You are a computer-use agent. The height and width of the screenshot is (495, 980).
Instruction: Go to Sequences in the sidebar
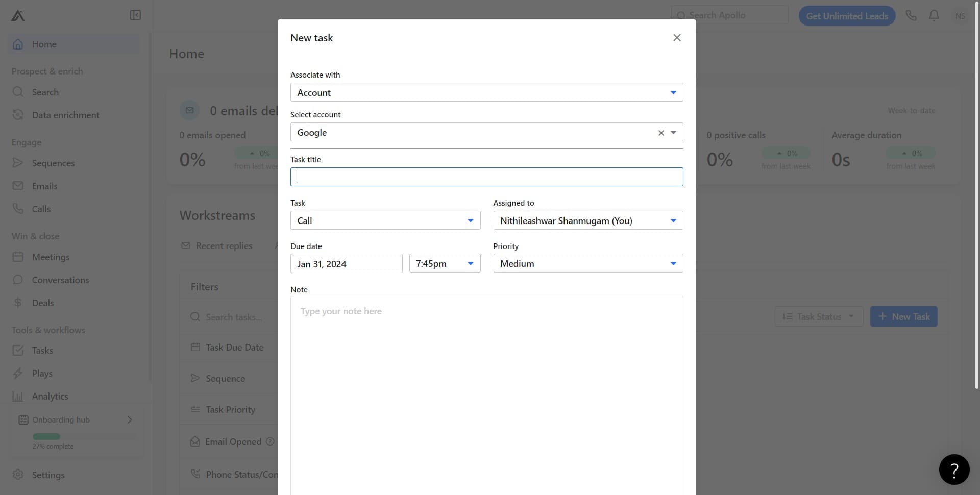(53, 163)
